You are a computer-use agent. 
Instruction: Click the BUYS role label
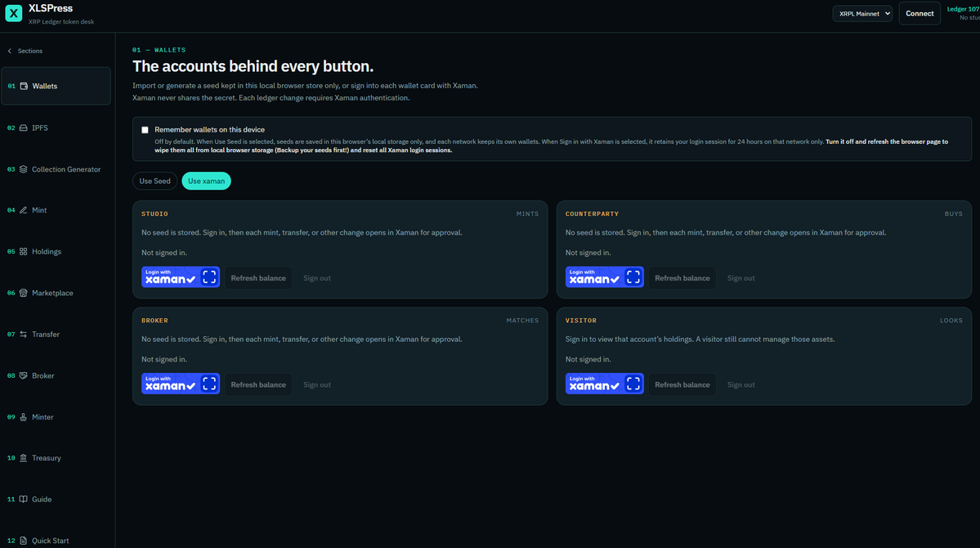pos(953,214)
